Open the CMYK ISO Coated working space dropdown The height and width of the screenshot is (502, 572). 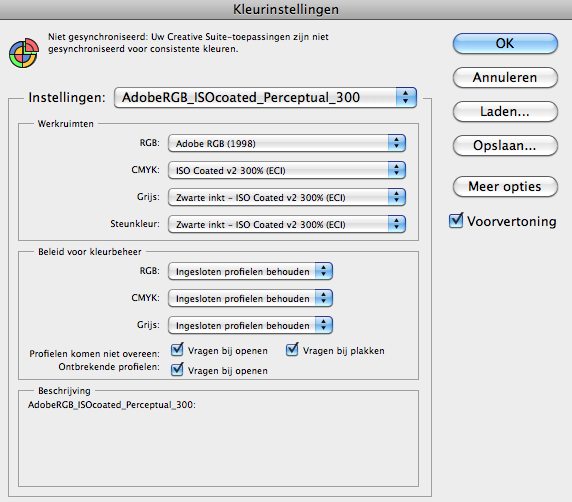pyautogui.click(x=287, y=170)
